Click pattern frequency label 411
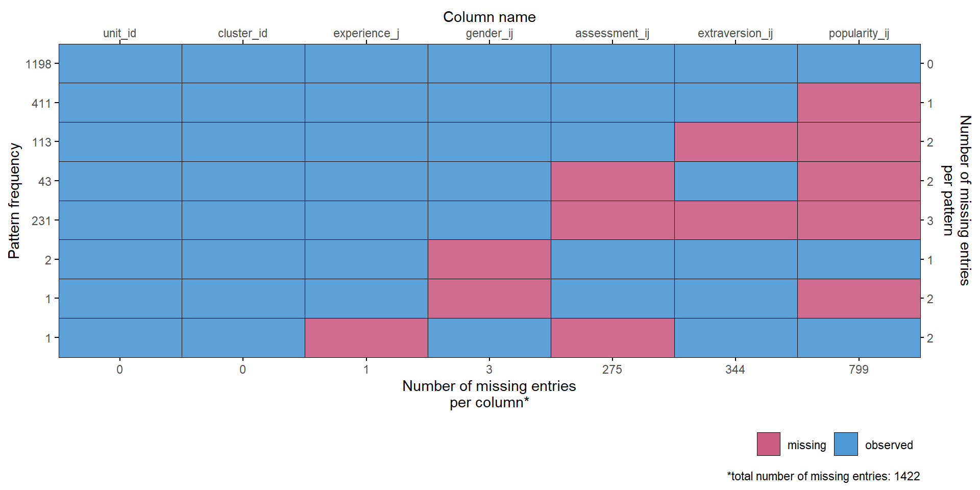 click(41, 104)
